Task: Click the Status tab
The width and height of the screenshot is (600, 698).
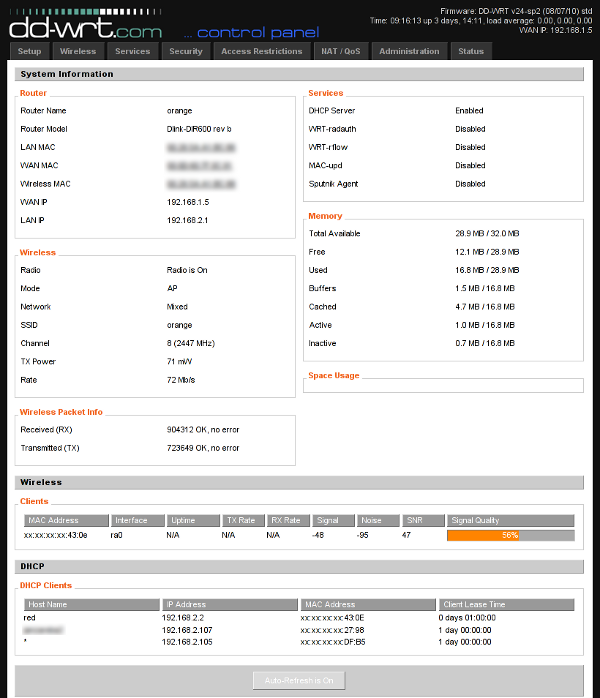Action: point(470,51)
